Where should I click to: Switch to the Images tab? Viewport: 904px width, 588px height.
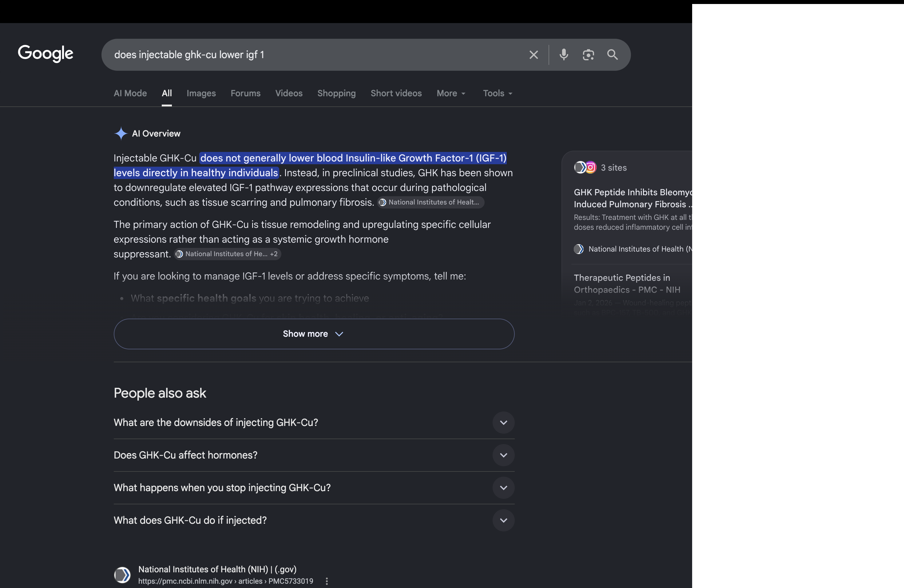(201, 93)
